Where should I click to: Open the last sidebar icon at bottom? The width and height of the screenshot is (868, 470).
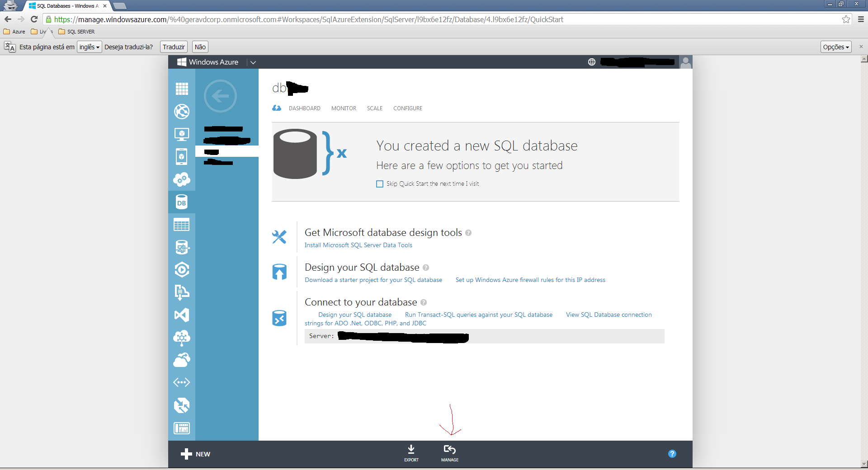[x=182, y=428]
